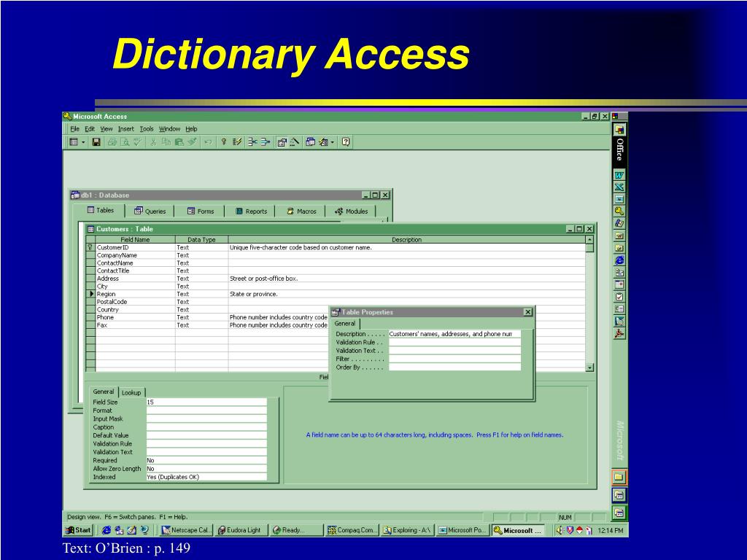The width and height of the screenshot is (747, 560).
Task: Click the View button in Access toolbar
Action: (x=74, y=142)
